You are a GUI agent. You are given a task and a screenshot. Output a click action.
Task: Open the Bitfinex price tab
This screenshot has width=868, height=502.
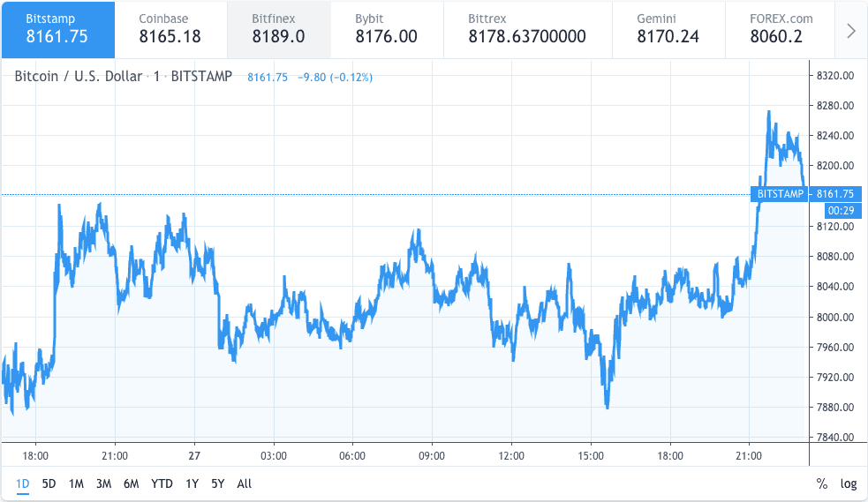278,29
